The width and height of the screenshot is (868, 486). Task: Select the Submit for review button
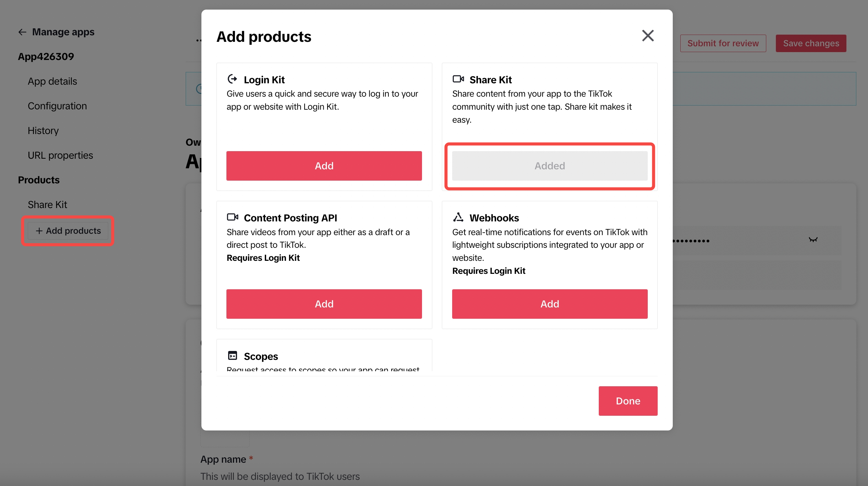[722, 42]
